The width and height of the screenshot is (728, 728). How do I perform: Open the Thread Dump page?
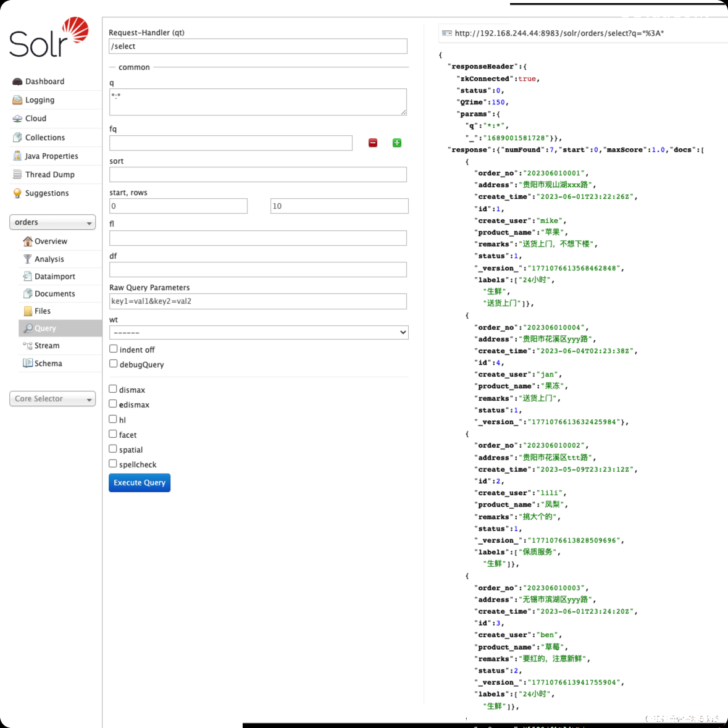pyautogui.click(x=49, y=175)
